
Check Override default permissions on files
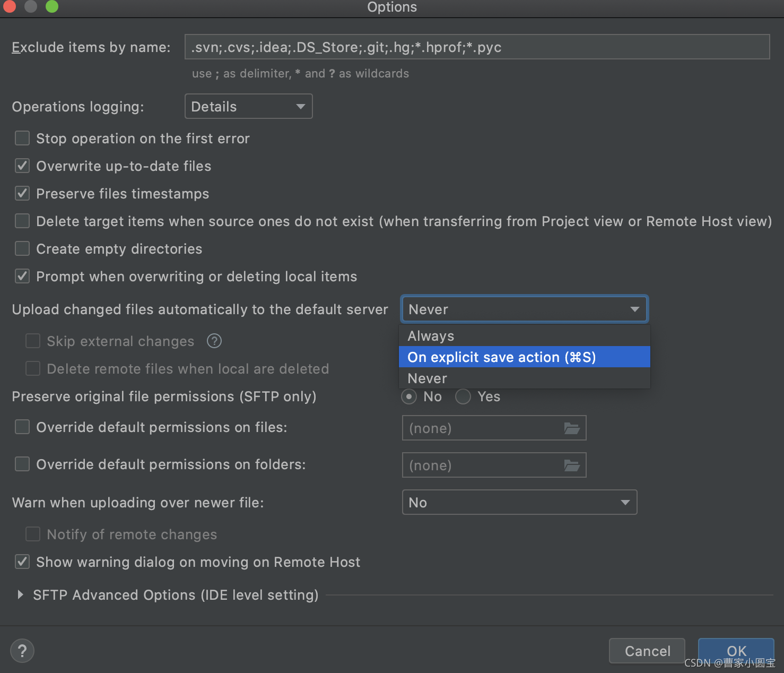coord(22,427)
